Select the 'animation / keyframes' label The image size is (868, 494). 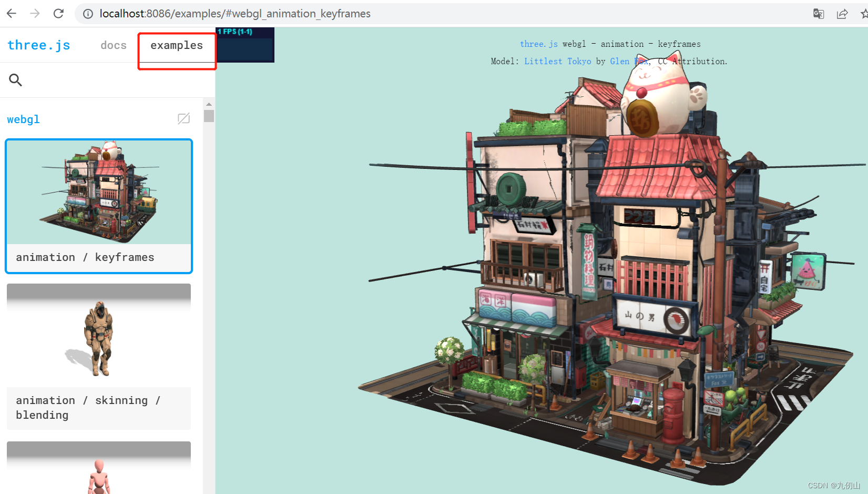click(85, 257)
